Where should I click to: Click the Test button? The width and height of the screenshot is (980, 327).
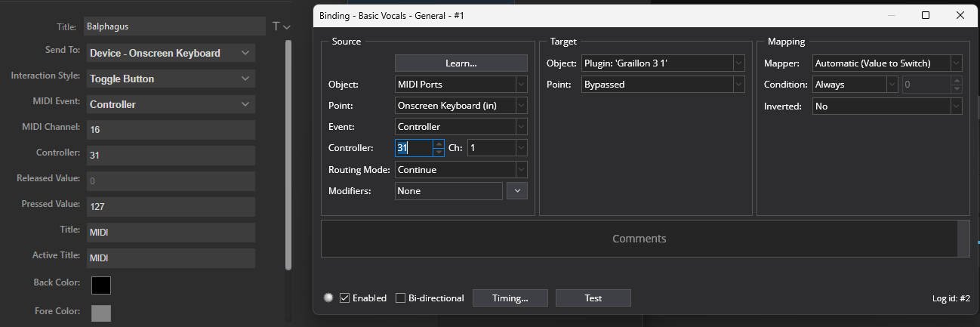pyautogui.click(x=593, y=298)
